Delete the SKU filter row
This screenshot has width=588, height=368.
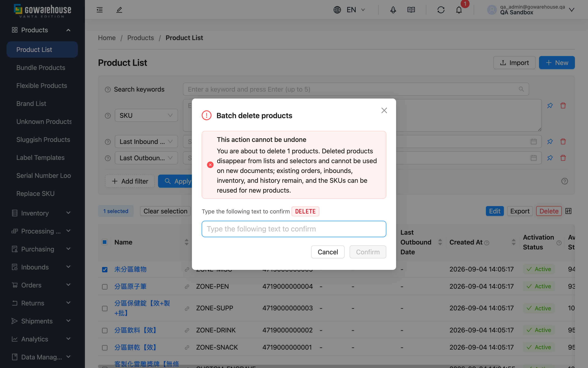pos(563,105)
